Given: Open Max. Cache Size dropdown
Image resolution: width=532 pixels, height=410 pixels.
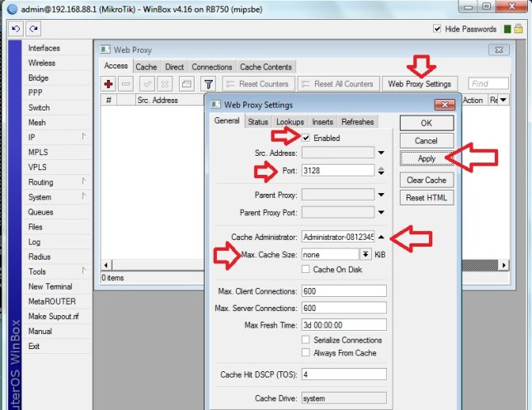Looking at the screenshot, I should [365, 254].
